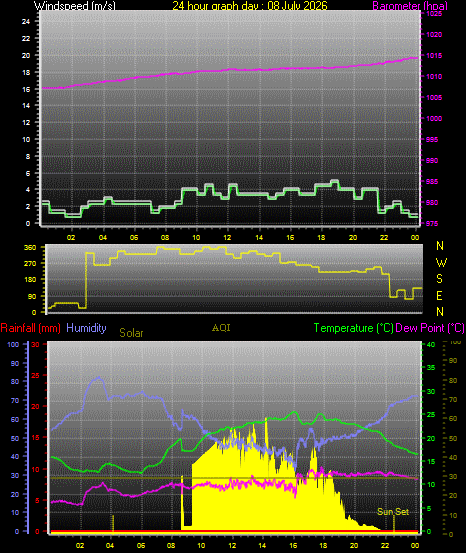Screen dimensions: 466x553
Task: Click the 'S' compass letter
Action: (x=440, y=279)
